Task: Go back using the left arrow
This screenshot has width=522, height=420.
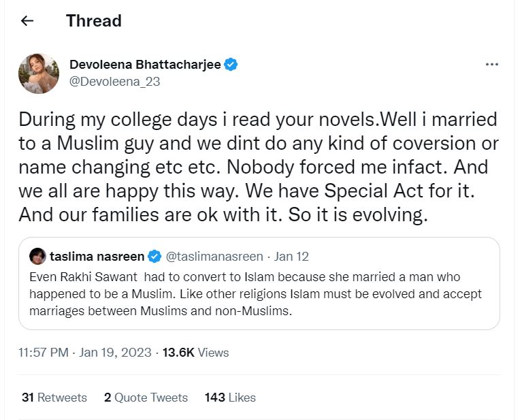Action: 27,21
